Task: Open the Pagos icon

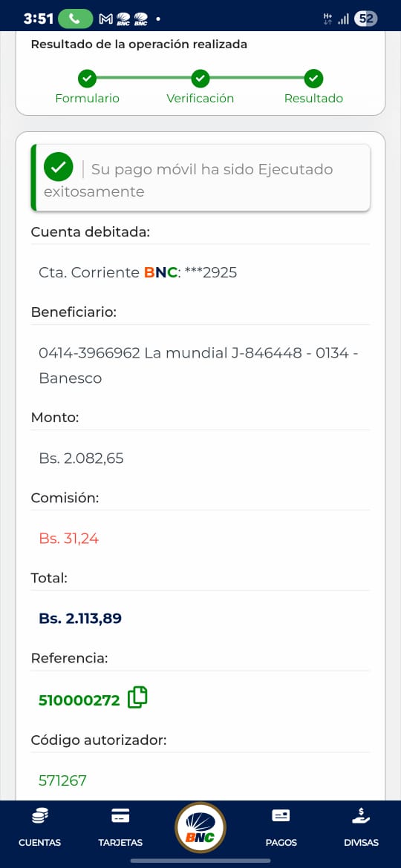Action: point(281,815)
